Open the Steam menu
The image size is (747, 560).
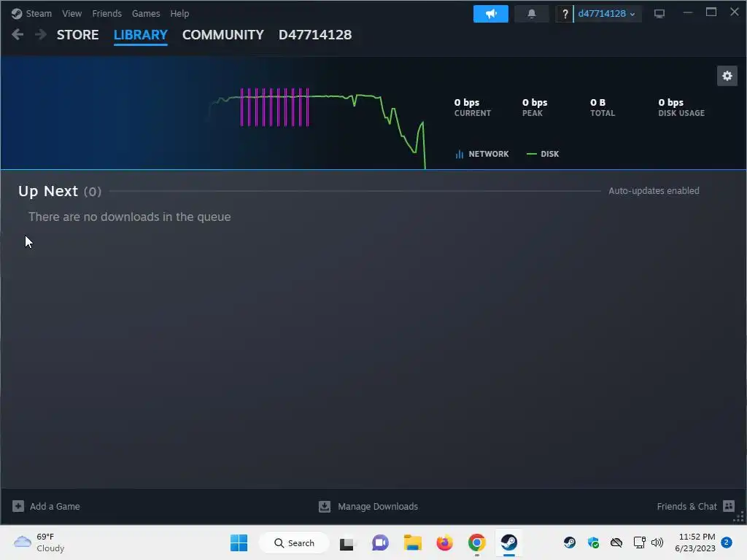coord(39,13)
